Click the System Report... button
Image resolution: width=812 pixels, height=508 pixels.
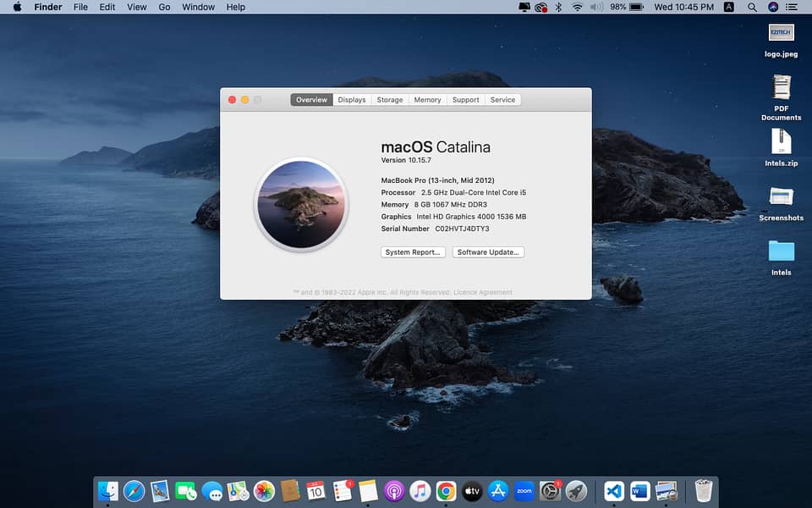(413, 252)
